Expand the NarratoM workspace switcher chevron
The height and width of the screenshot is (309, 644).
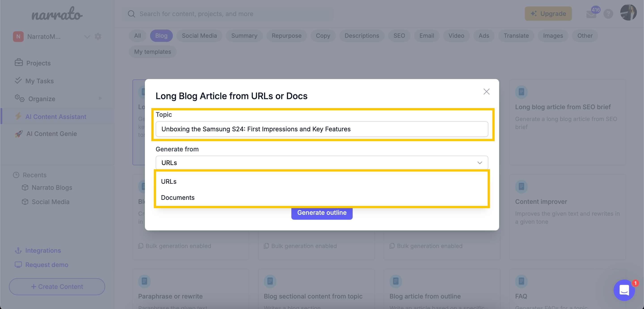point(87,37)
